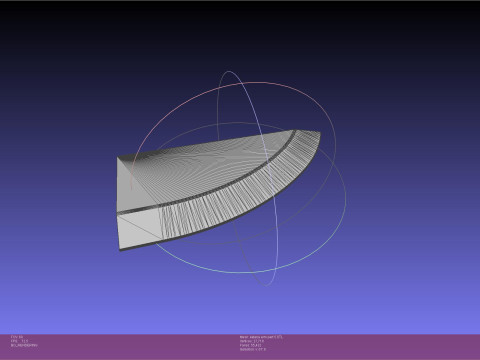Viewport: 480px width, 360px height.
Task: Click the FPS readout in status overlay
Action: coord(20,341)
